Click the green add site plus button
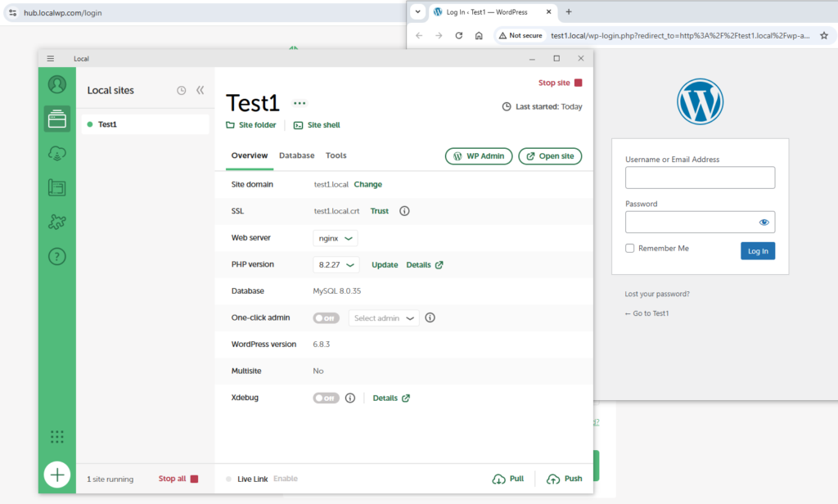The width and height of the screenshot is (838, 504). pos(57,475)
